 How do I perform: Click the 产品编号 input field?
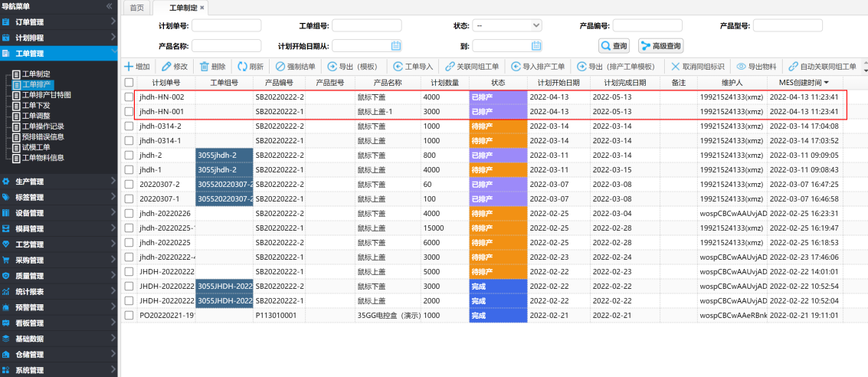coord(647,25)
